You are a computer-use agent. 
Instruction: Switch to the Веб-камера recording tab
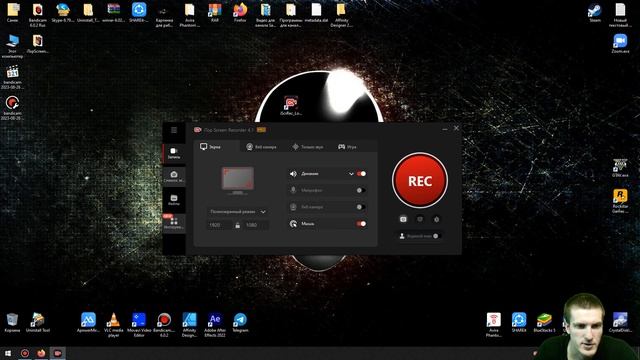(x=262, y=147)
